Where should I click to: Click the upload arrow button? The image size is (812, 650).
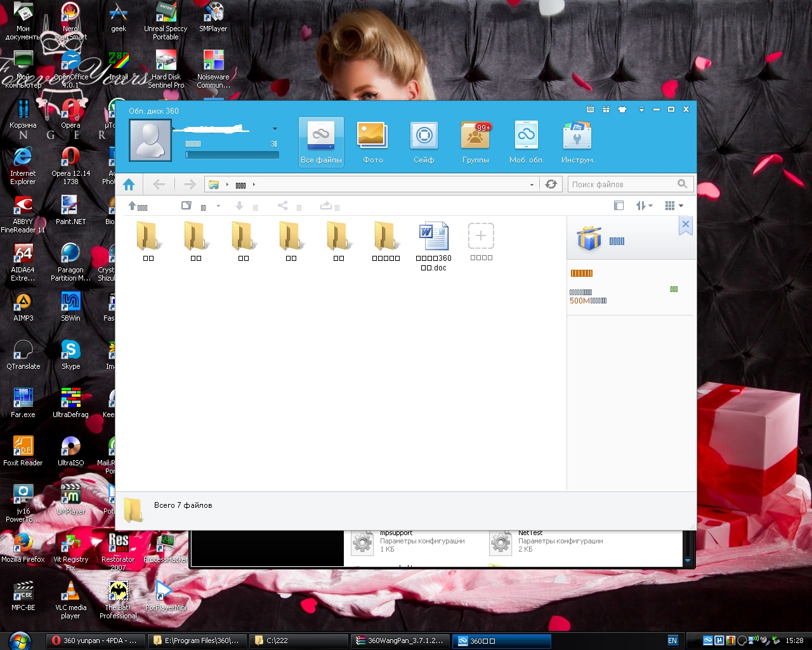[x=138, y=206]
